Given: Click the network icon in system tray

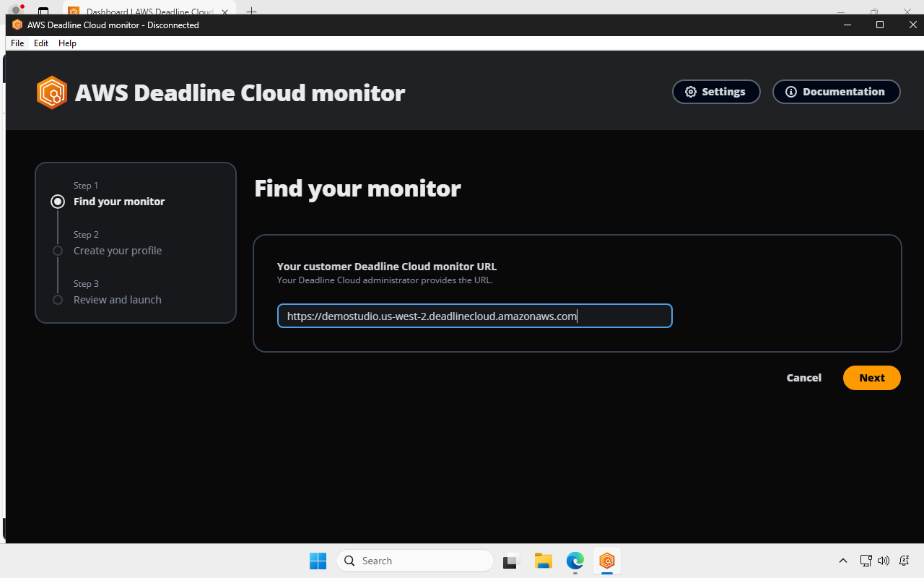Looking at the screenshot, I should 865,561.
